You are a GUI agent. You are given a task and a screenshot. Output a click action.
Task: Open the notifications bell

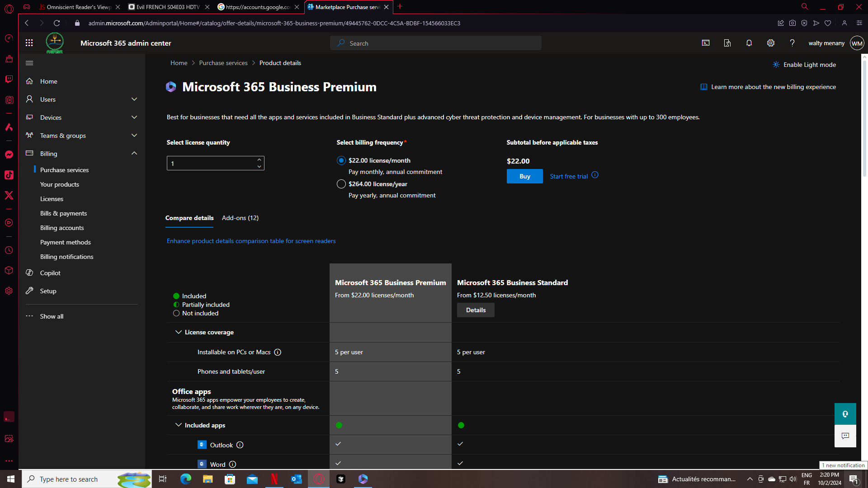pos(749,43)
